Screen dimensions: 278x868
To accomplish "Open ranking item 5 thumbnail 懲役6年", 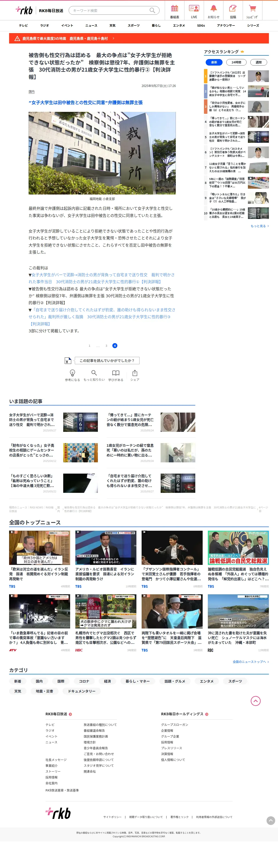I will point(258,137).
